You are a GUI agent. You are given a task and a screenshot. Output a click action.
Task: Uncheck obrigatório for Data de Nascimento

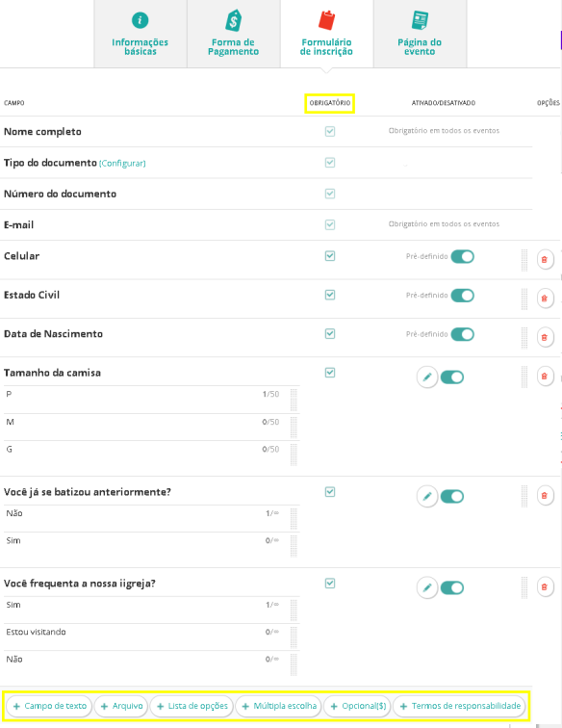[330, 334]
